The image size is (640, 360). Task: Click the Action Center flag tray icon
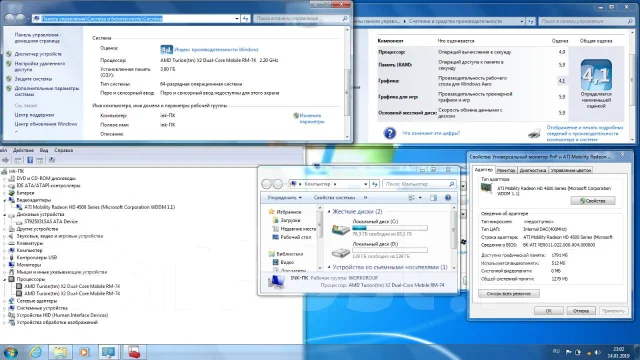click(568, 352)
